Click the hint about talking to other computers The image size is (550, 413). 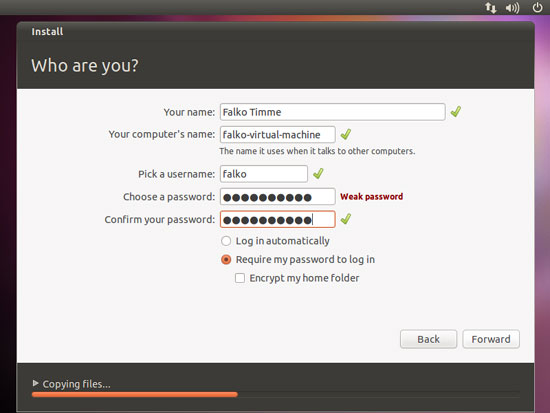click(x=317, y=151)
